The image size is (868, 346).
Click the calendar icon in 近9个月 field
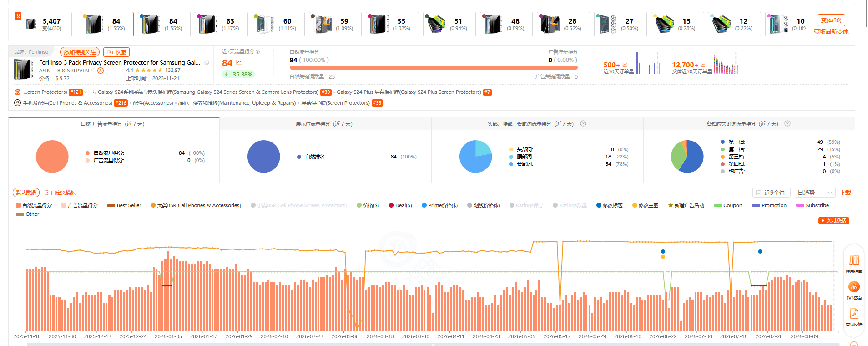tap(758, 193)
